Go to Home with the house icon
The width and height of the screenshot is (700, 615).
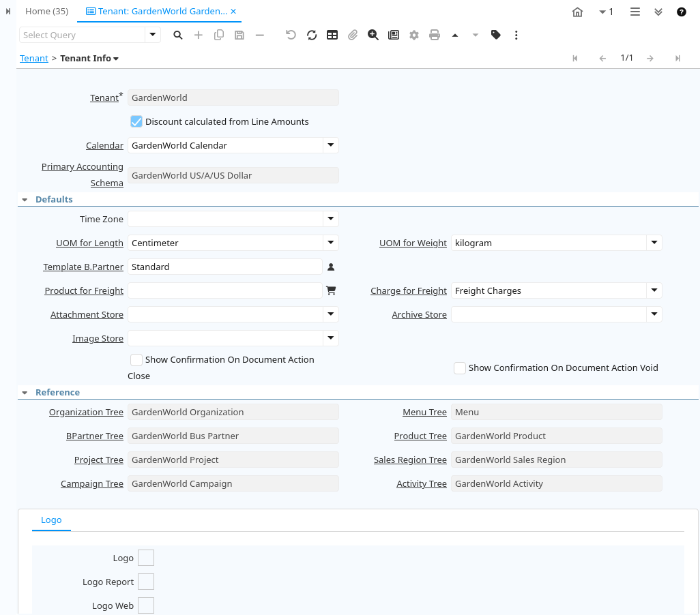[577, 12]
